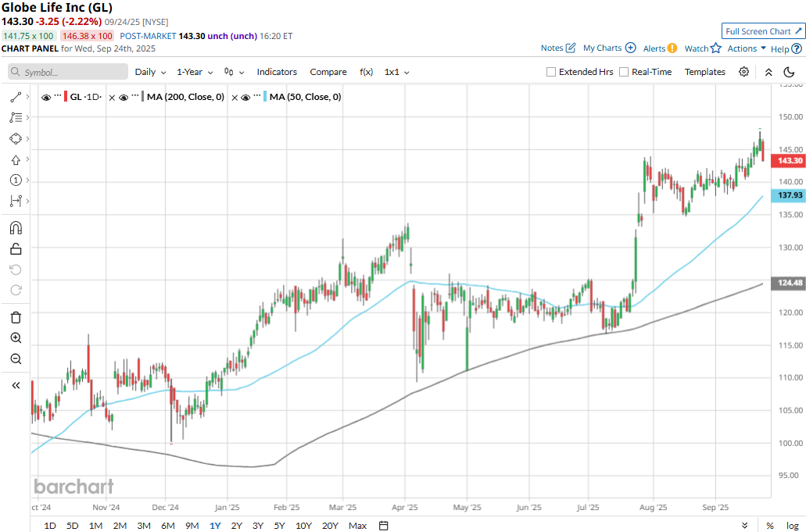Enable the Real-Time checkbox
The width and height of the screenshot is (806, 532).
(x=624, y=72)
